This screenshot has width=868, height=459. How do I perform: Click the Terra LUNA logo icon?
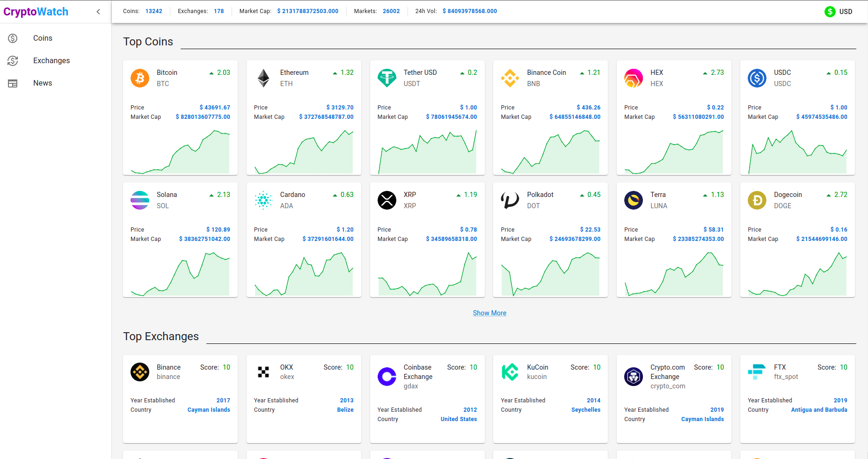(634, 200)
